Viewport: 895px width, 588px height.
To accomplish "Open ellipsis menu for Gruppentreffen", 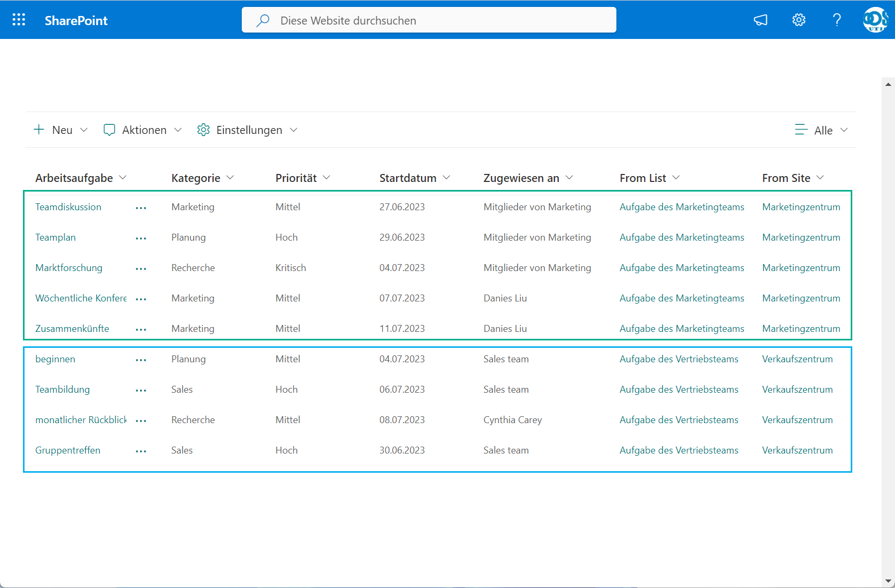I will pyautogui.click(x=141, y=451).
